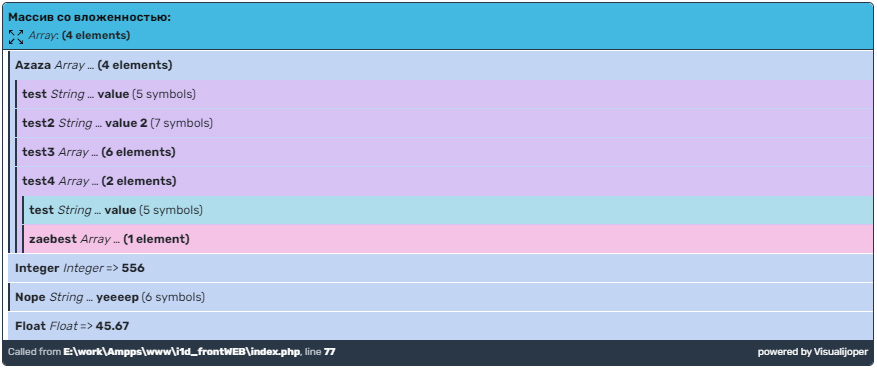Select the Float 45.67 row

[441, 326]
